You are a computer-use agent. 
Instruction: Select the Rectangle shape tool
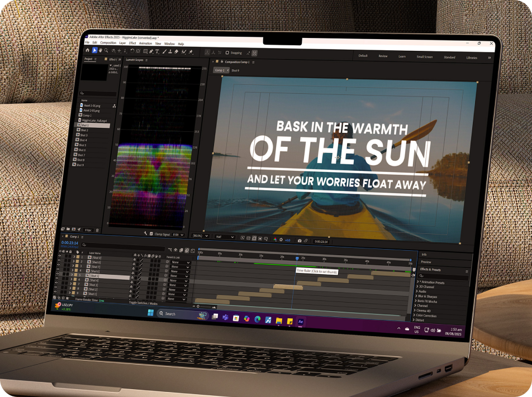145,51
